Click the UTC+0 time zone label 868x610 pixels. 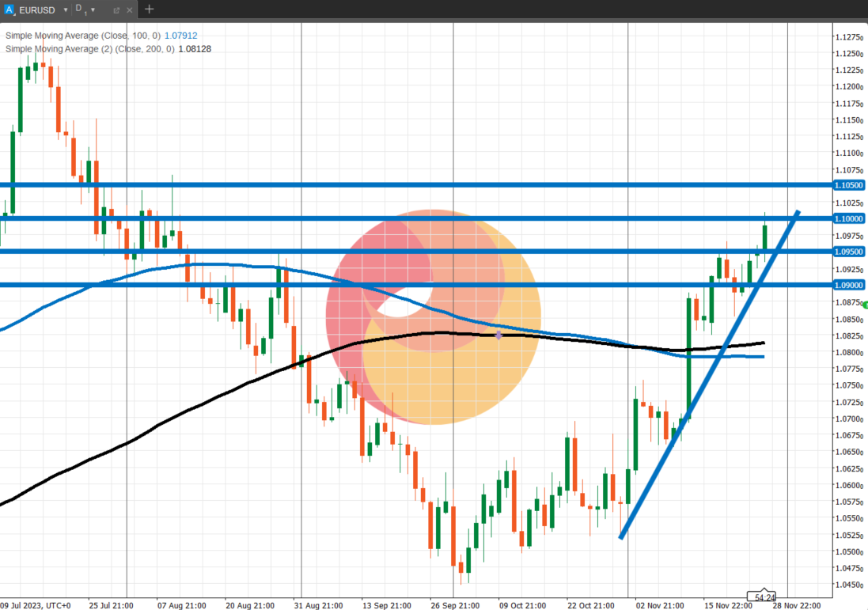tap(58, 605)
